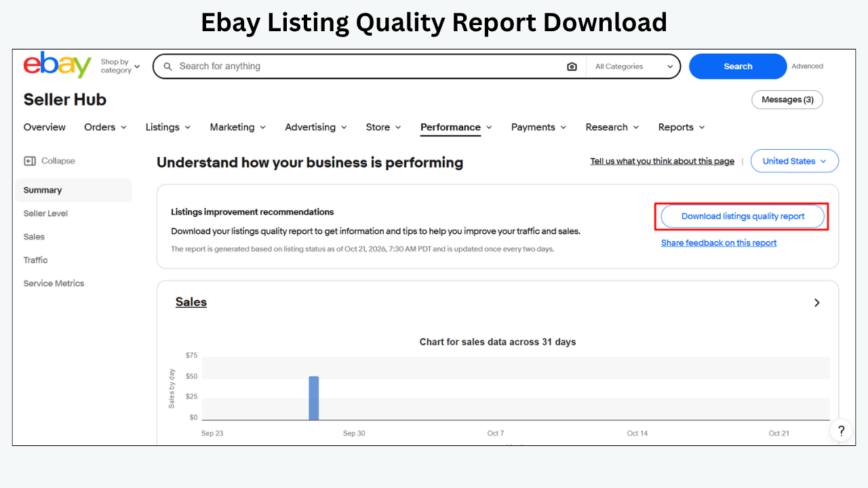Click the eBay logo

[58, 65]
